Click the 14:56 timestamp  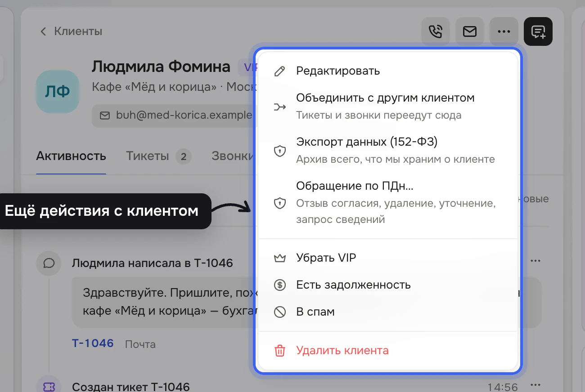coord(503,387)
